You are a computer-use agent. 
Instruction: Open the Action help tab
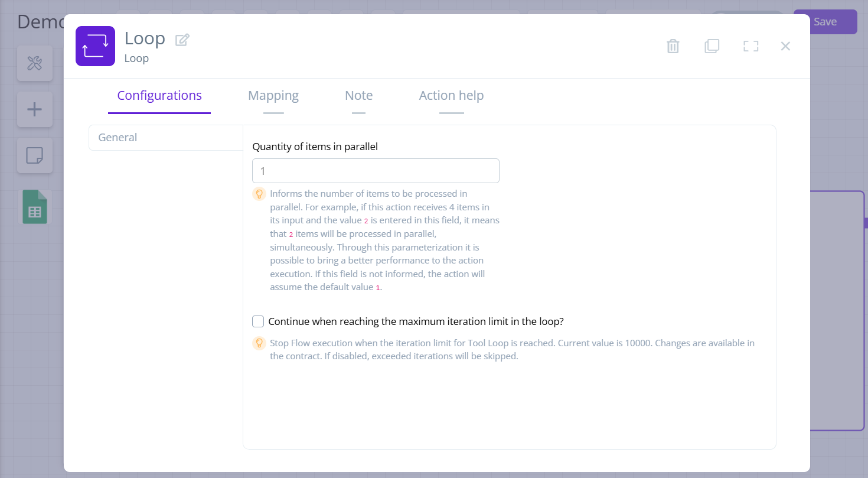pos(451,95)
